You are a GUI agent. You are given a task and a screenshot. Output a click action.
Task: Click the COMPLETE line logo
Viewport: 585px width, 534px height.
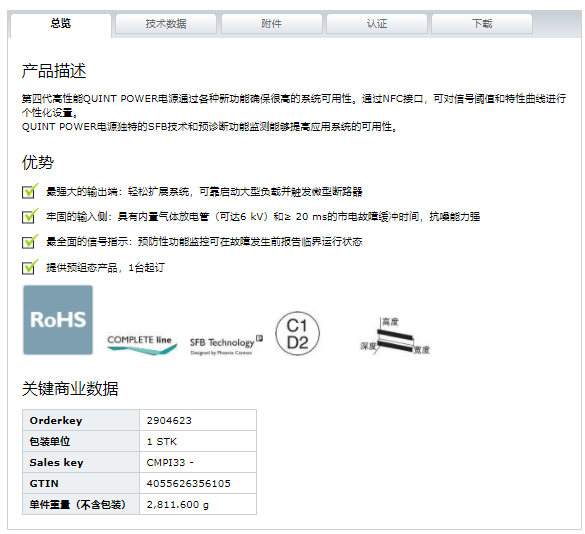point(142,344)
